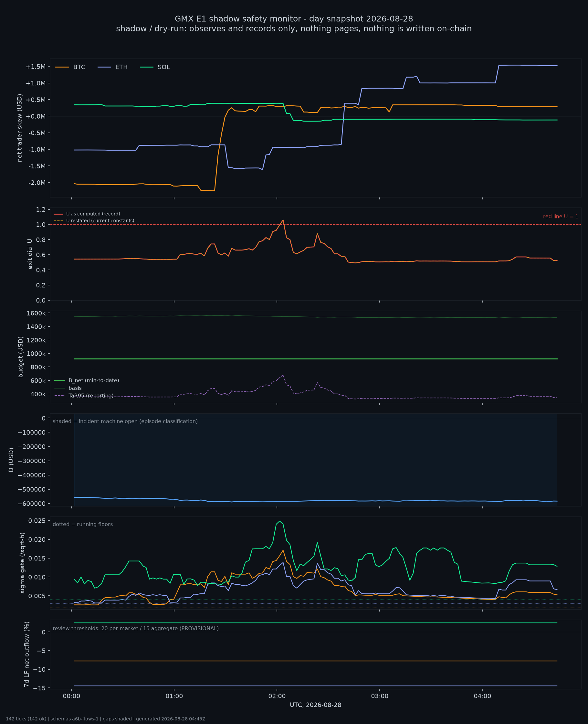
Task: Click the "0.4" tick on exit dial axis
Action: [x=41, y=270]
